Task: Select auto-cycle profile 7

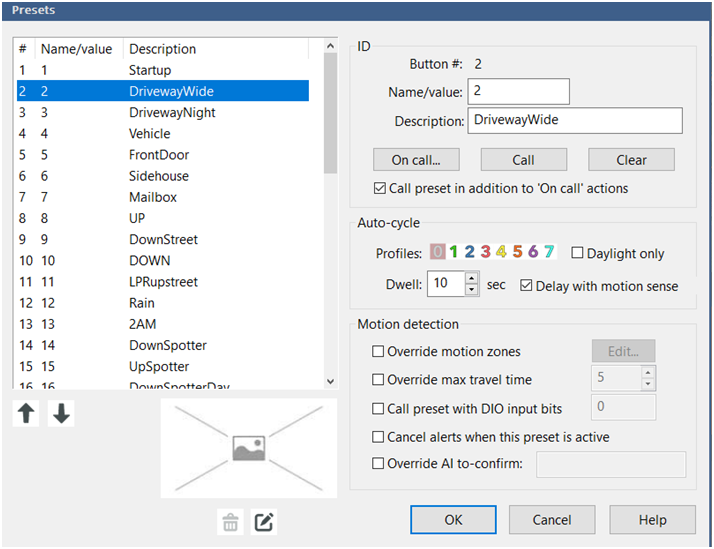Action: [x=549, y=252]
